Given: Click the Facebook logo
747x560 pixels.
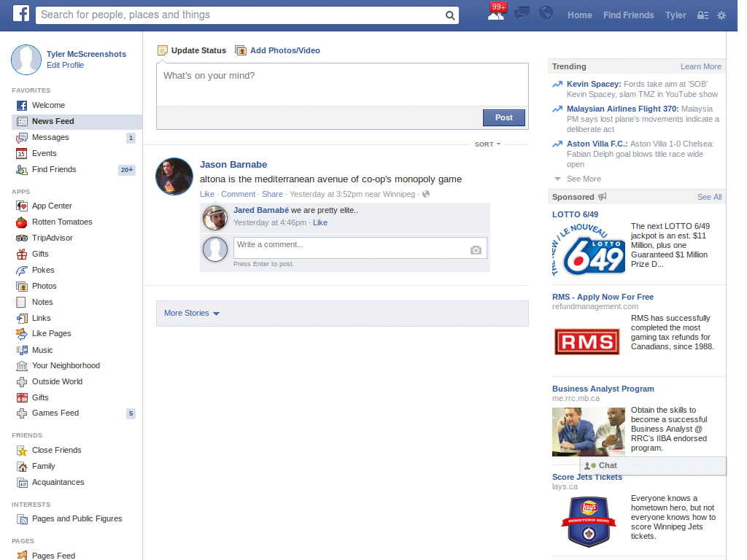Looking at the screenshot, I should 20,15.
